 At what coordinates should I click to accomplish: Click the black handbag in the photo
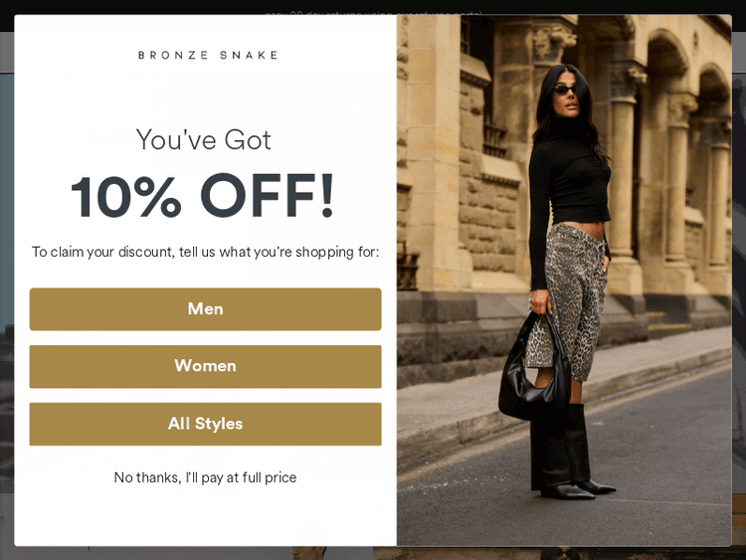pos(534,371)
